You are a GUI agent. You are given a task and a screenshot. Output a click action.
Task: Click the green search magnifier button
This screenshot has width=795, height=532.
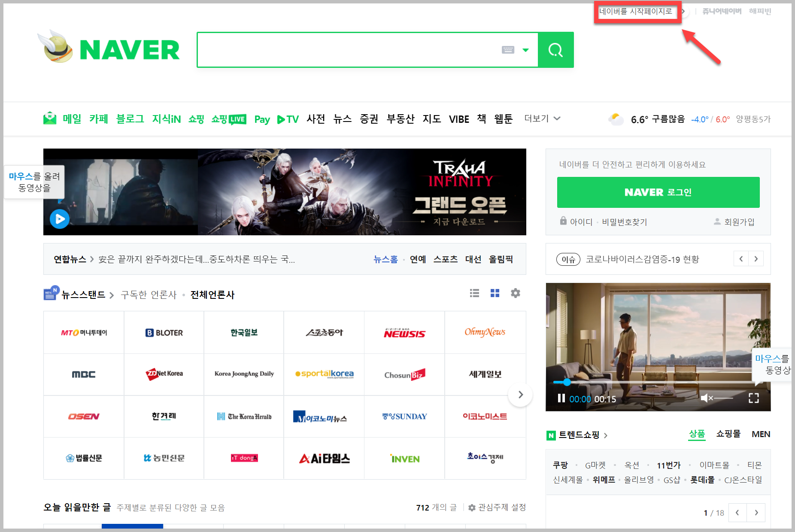(555, 50)
